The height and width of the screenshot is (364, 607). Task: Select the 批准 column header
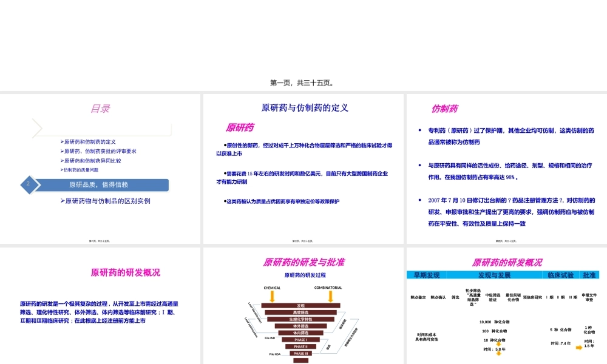click(x=589, y=275)
